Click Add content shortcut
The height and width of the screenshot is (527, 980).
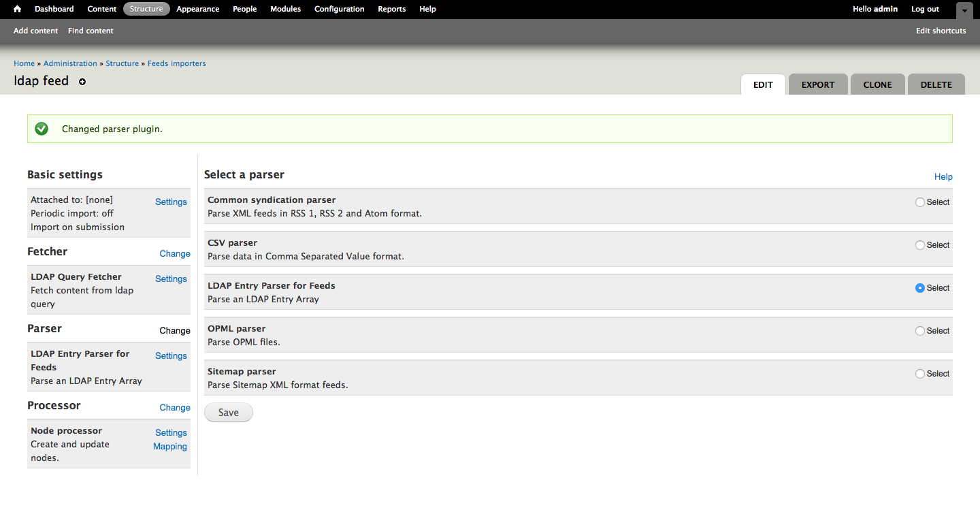tap(36, 31)
